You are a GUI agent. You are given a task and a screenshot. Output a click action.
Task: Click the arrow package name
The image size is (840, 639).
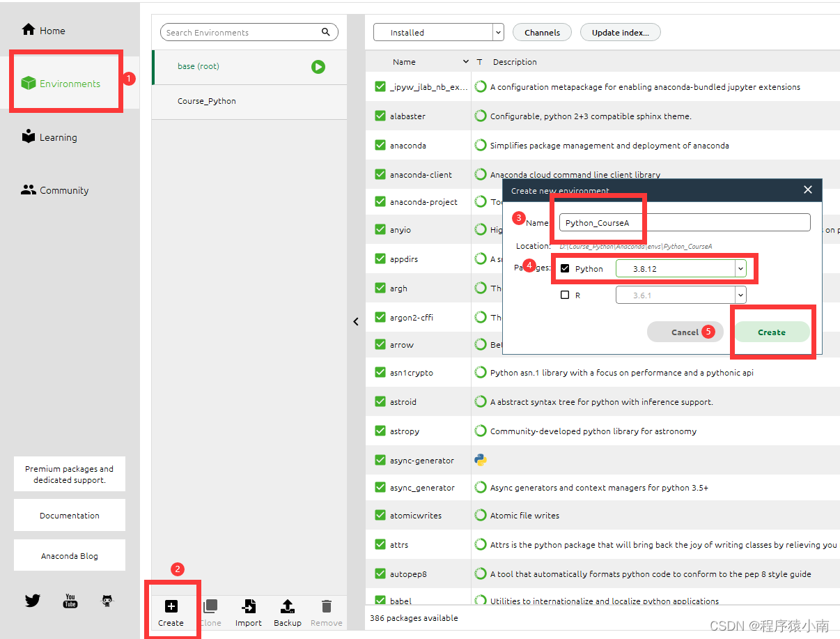point(402,345)
